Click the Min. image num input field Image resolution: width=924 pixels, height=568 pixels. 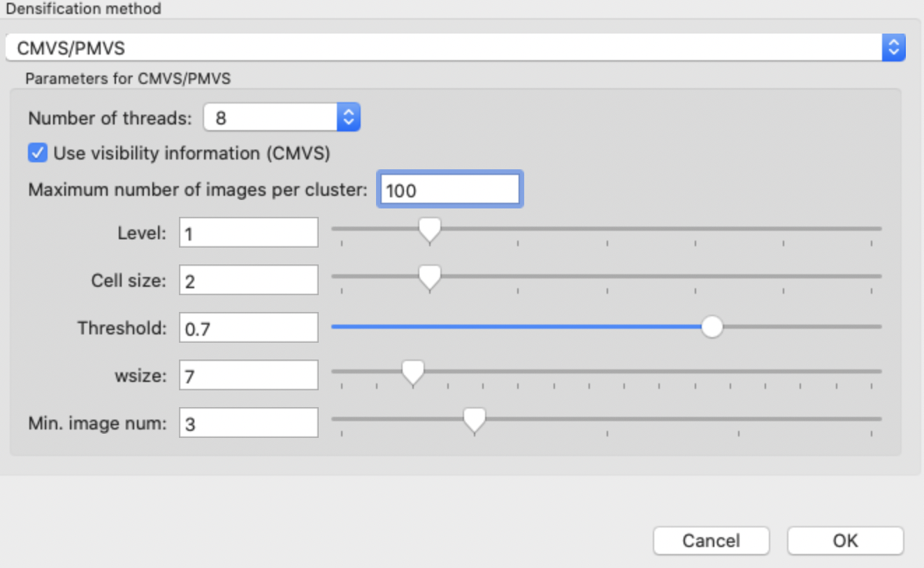pyautogui.click(x=248, y=423)
